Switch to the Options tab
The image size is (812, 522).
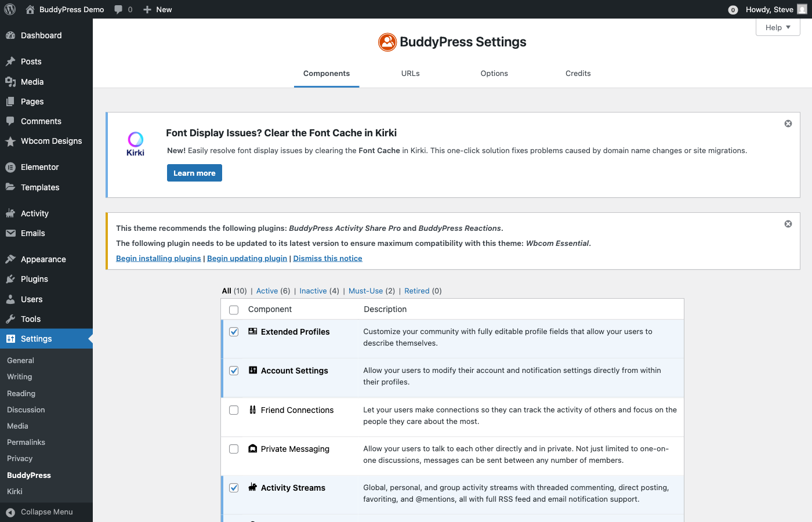pos(494,73)
